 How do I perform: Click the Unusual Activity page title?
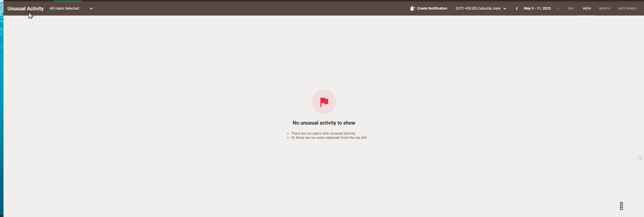coord(26,9)
